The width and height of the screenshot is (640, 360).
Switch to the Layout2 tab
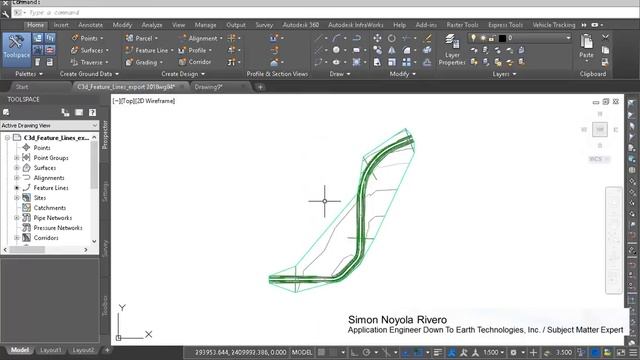pyautogui.click(x=83, y=350)
